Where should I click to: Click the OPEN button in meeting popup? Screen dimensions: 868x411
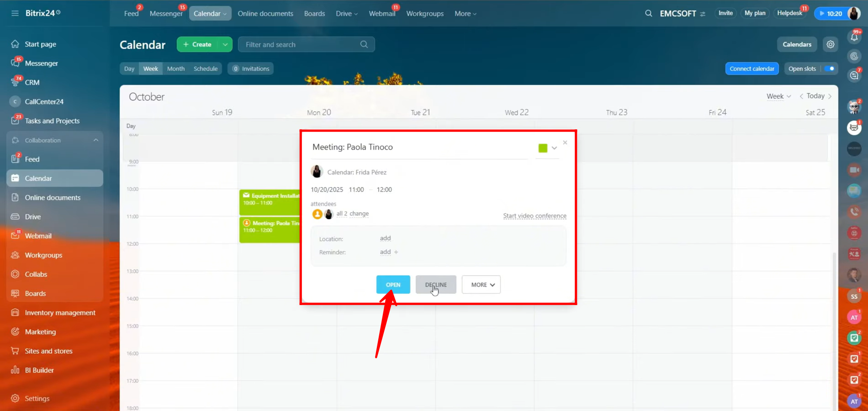pos(393,285)
